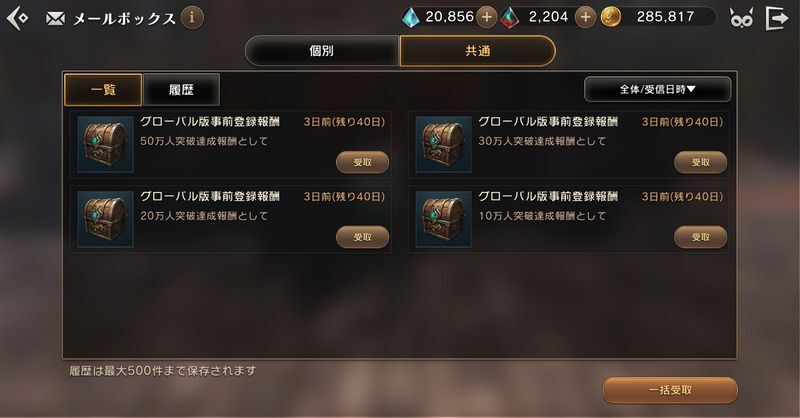Claim the 50万人 milestone reward
Viewport: 800px width, 418px height.
point(362,162)
